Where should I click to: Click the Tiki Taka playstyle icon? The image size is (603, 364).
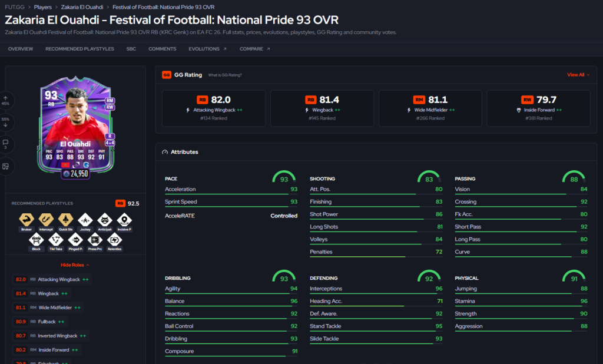click(x=55, y=240)
